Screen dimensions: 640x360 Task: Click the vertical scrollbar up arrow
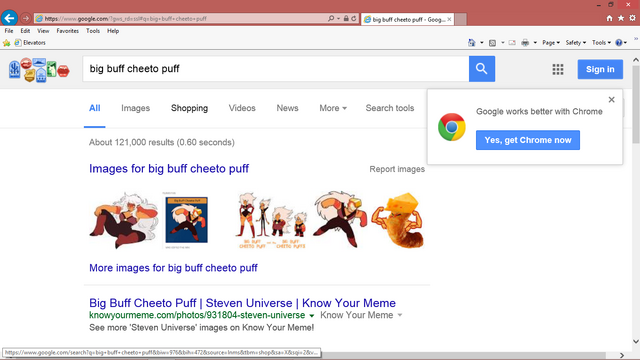(636, 60)
